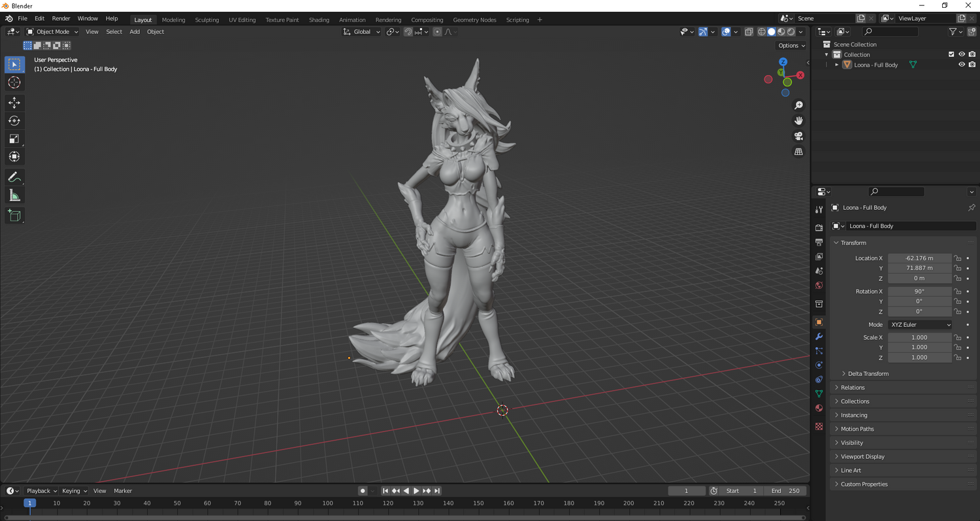Screen dimensions: 980x521
Task: Toggle the camera view icon
Action: 798,136
